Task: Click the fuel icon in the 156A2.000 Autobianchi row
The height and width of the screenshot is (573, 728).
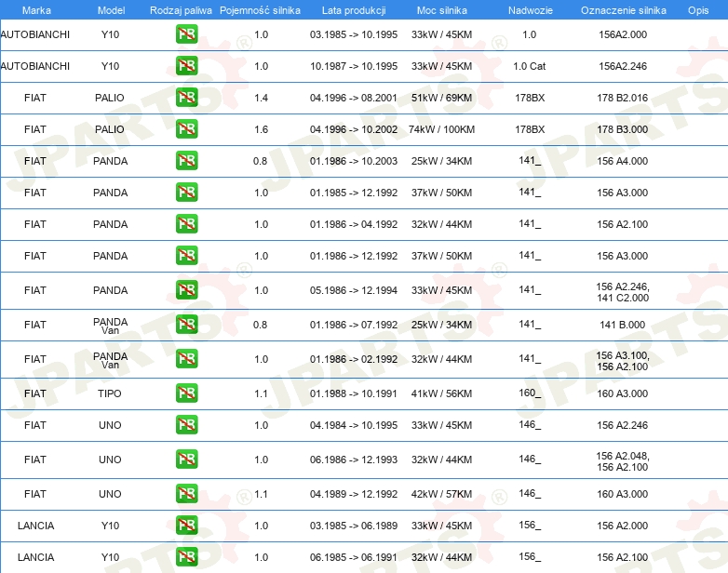Action: pyautogui.click(x=186, y=34)
